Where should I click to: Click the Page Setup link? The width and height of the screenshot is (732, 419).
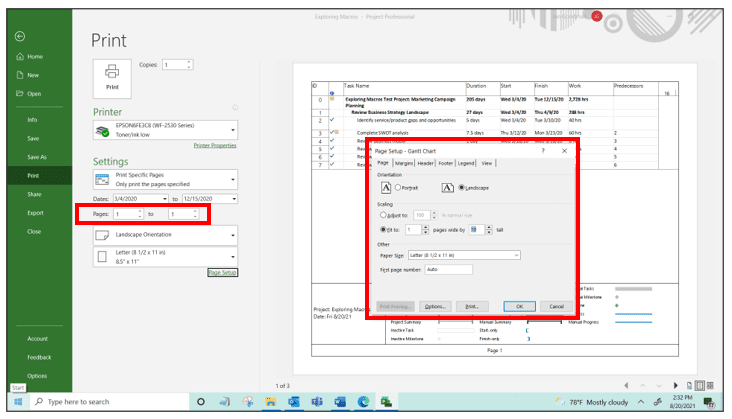pyautogui.click(x=223, y=272)
